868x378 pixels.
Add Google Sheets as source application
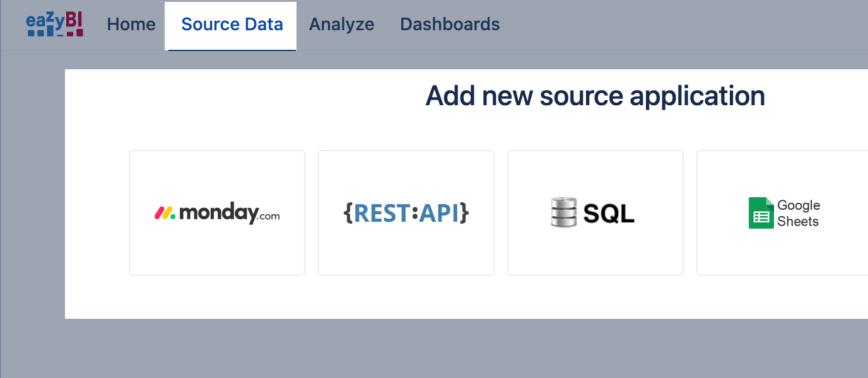coord(782,213)
